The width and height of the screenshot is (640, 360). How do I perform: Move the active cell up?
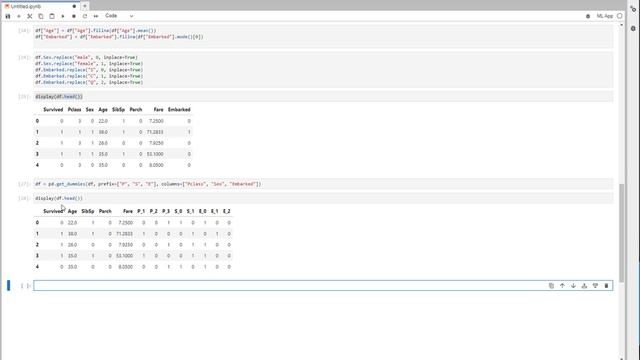point(562,286)
